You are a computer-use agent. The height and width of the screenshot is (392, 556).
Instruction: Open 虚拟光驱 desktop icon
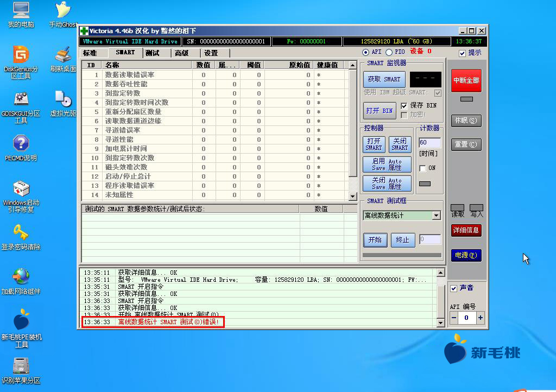63,104
